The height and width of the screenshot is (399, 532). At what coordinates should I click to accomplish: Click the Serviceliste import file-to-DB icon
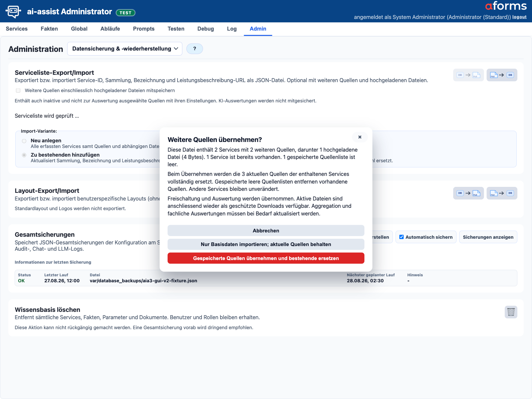(x=502, y=75)
